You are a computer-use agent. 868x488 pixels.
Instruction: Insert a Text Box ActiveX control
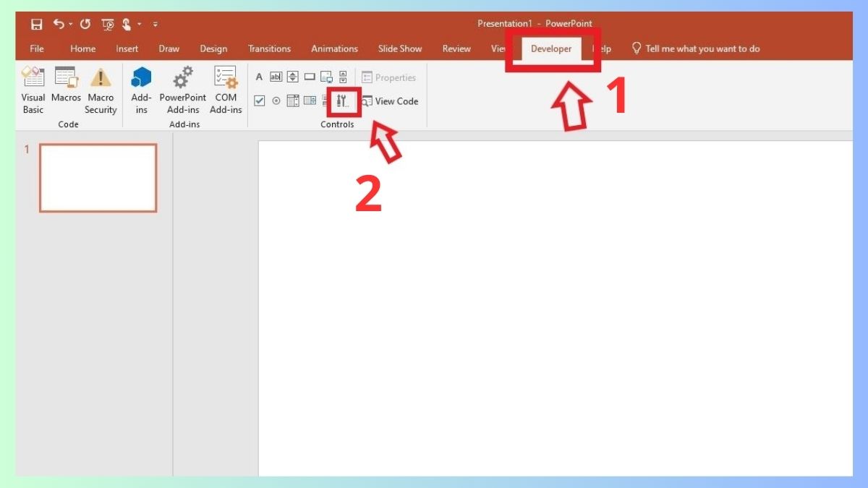[x=276, y=77]
